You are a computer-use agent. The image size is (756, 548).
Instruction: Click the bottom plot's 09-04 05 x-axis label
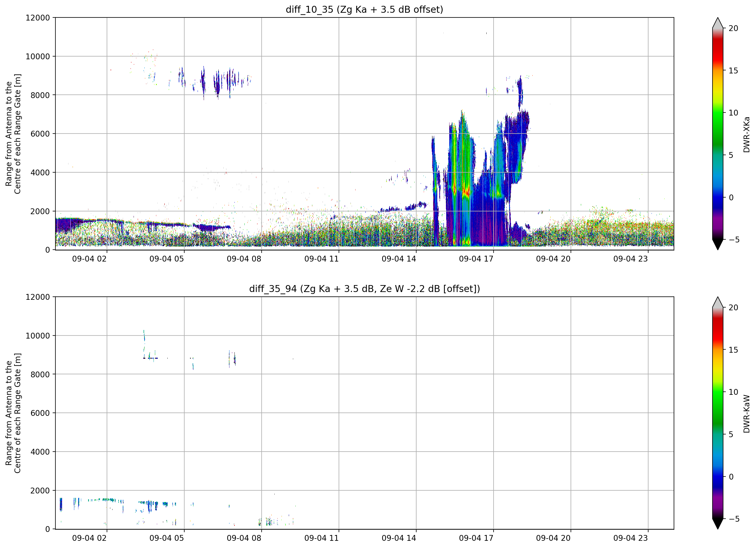click(x=167, y=538)
